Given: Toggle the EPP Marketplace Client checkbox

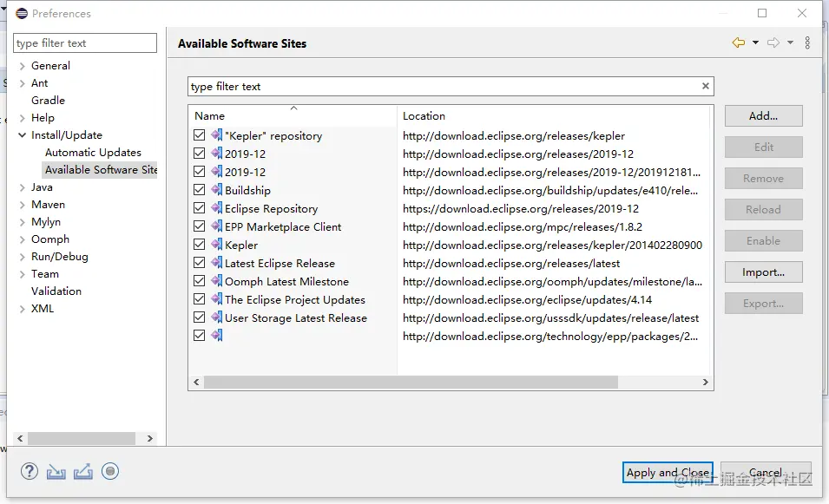Looking at the screenshot, I should click(200, 226).
